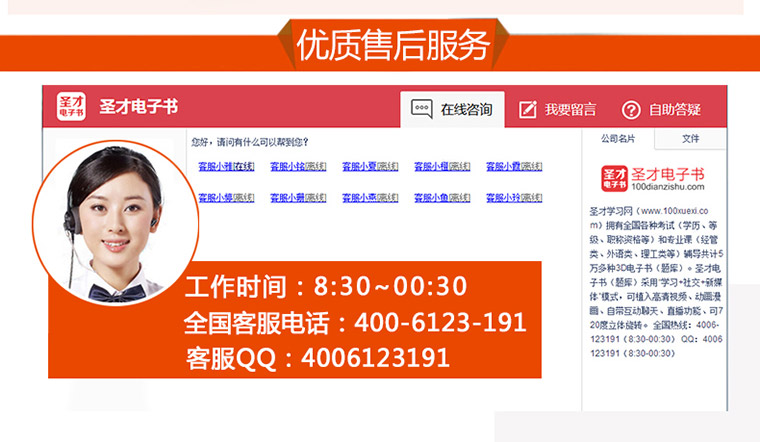The width and height of the screenshot is (760, 442).
Task: Contact the 客服小舞 agent
Action: coord(298,198)
